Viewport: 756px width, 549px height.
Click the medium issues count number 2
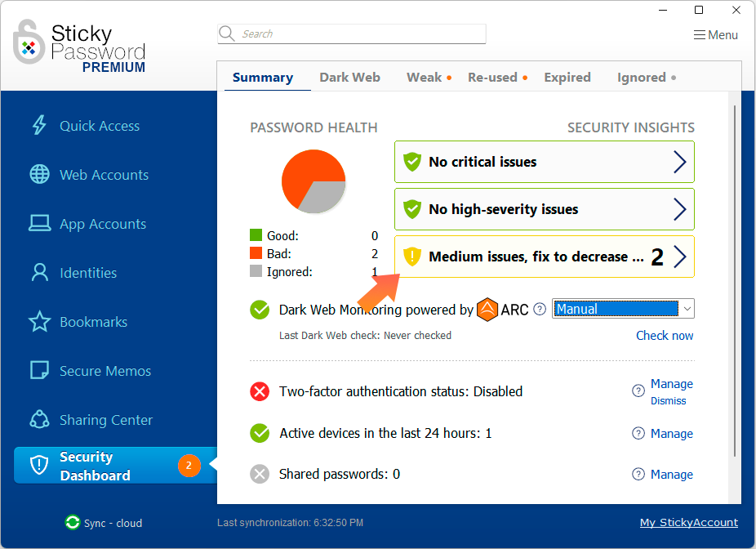(x=657, y=257)
